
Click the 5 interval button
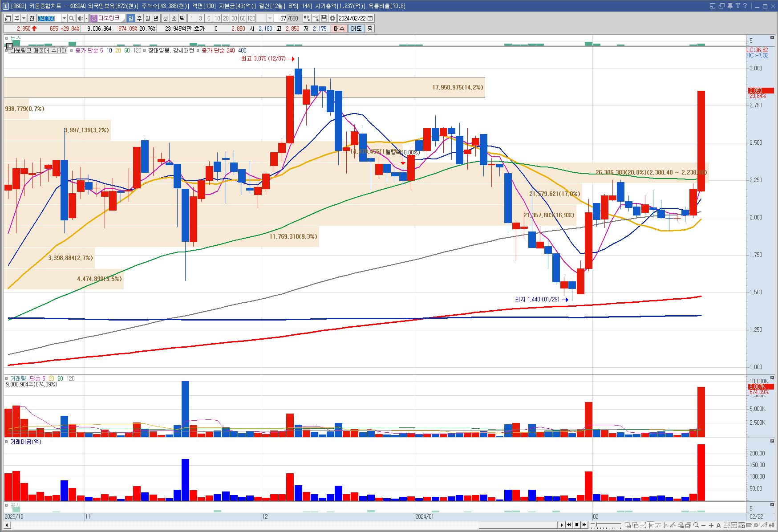(x=209, y=18)
